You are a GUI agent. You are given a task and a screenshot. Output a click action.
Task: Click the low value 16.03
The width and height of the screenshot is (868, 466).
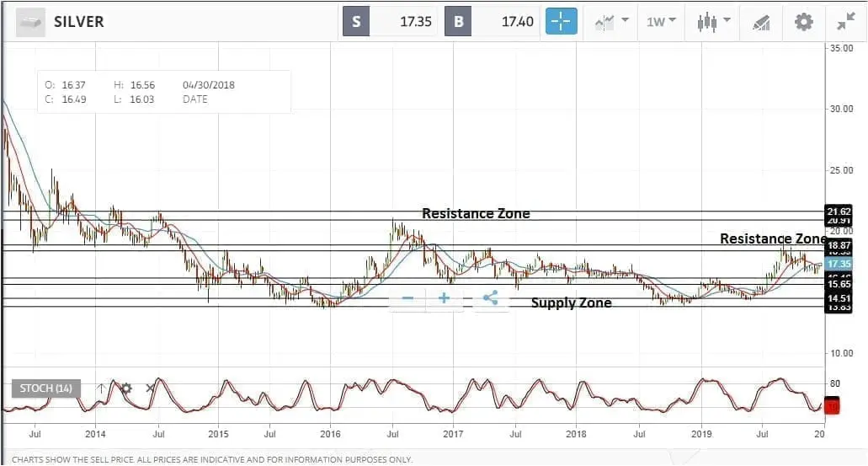pyautogui.click(x=141, y=99)
